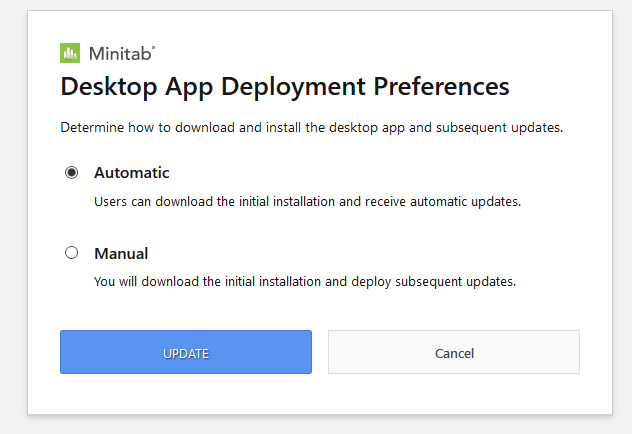This screenshot has height=434, width=632.
Task: Click 'automatic updates' in the Automatic description
Action: pyautogui.click(x=465, y=201)
